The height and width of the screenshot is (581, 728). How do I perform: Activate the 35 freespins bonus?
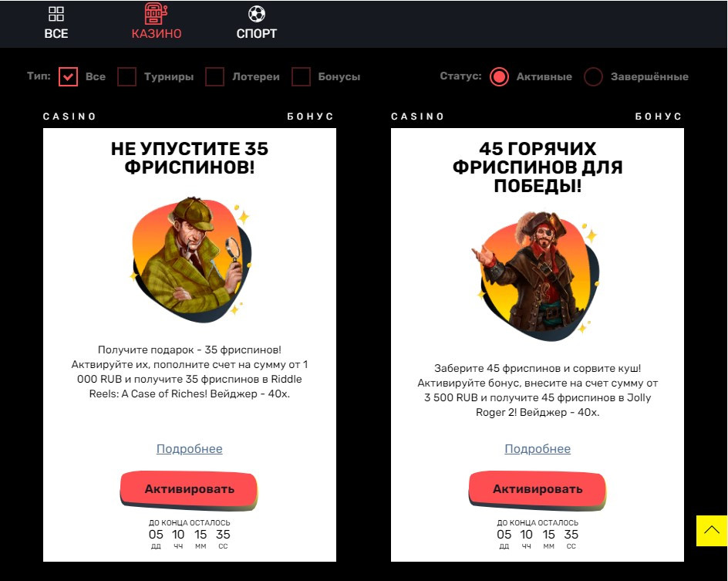(x=189, y=490)
